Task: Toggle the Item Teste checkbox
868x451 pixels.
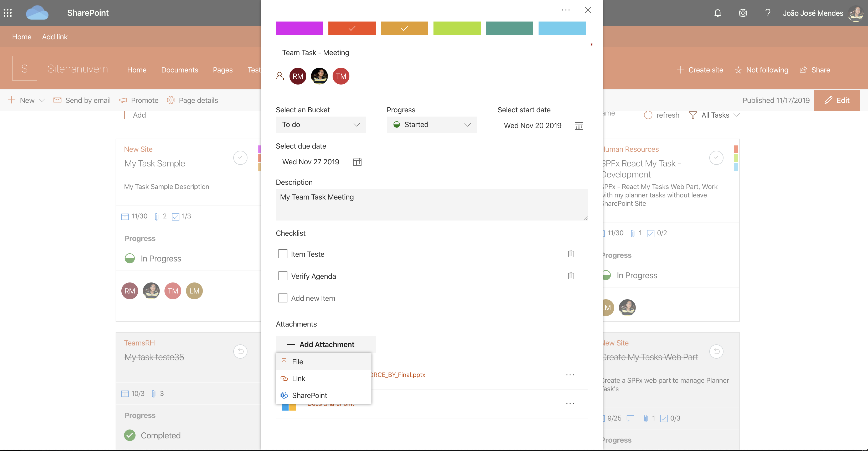Action: point(282,254)
